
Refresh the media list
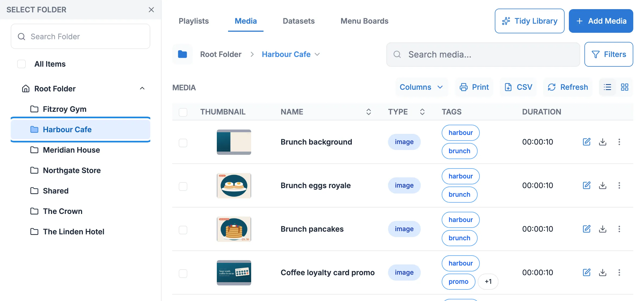pyautogui.click(x=568, y=87)
